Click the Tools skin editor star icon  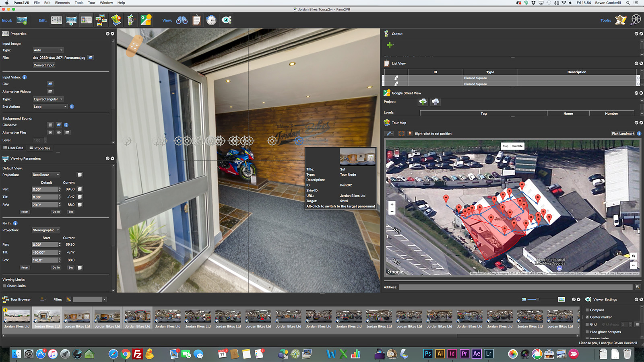[621, 20]
